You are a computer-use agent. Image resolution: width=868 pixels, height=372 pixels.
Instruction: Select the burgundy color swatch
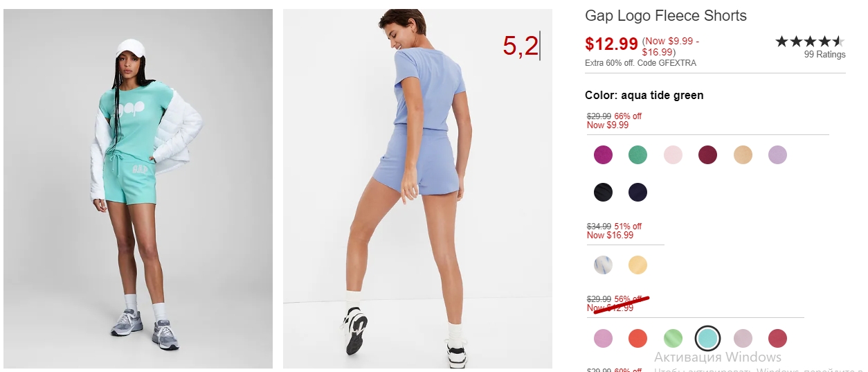click(707, 155)
